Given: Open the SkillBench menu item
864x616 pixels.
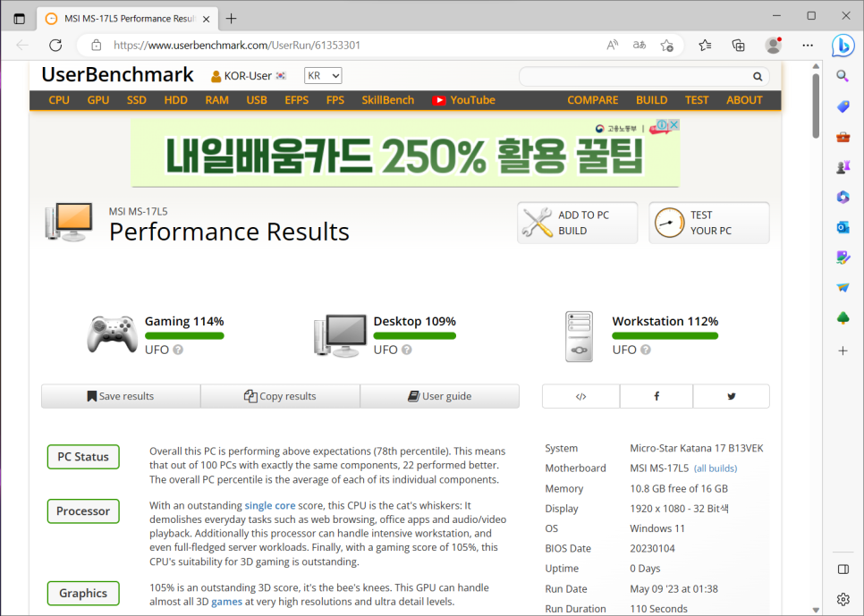Looking at the screenshot, I should (388, 100).
